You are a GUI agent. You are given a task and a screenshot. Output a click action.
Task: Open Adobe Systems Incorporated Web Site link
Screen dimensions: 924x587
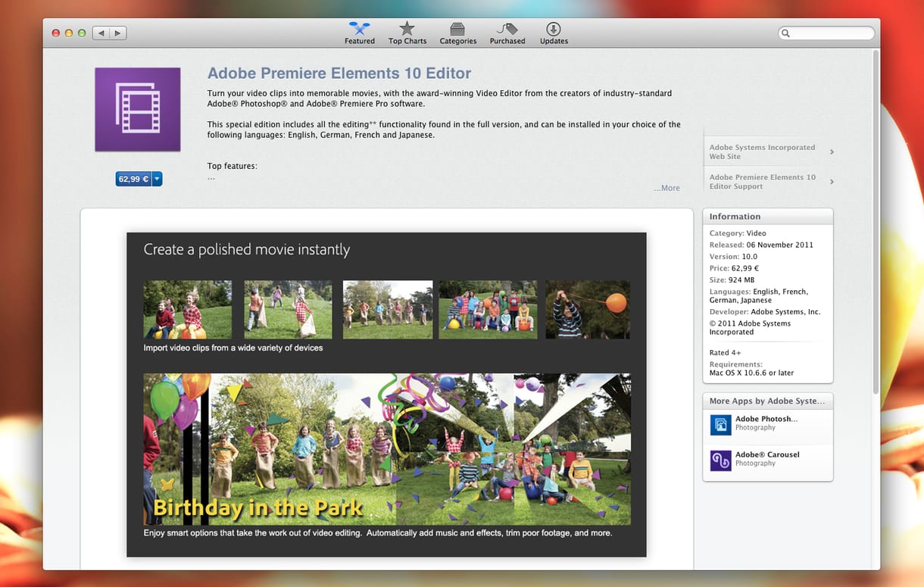(762, 151)
